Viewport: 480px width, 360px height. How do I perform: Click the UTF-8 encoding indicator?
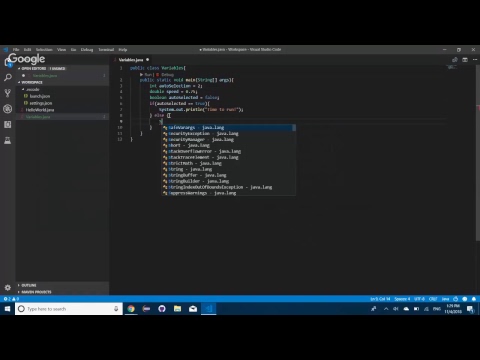pos(419,299)
